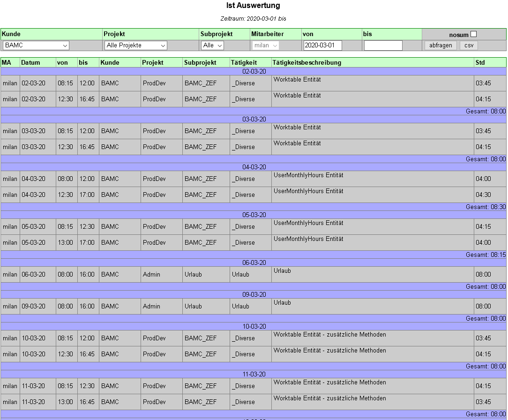
Task: Export results with csv button
Action: pos(469,45)
